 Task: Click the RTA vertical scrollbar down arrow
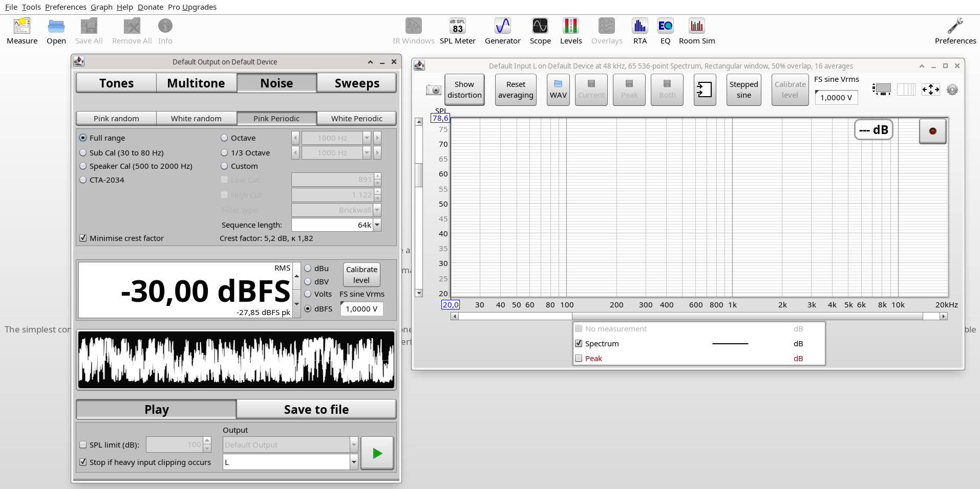point(419,293)
